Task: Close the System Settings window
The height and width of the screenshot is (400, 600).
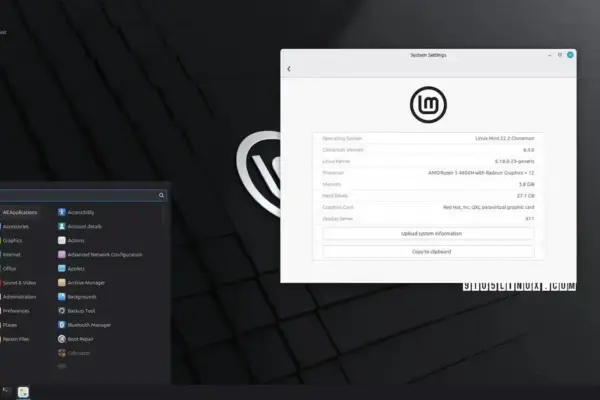Action: (x=570, y=55)
